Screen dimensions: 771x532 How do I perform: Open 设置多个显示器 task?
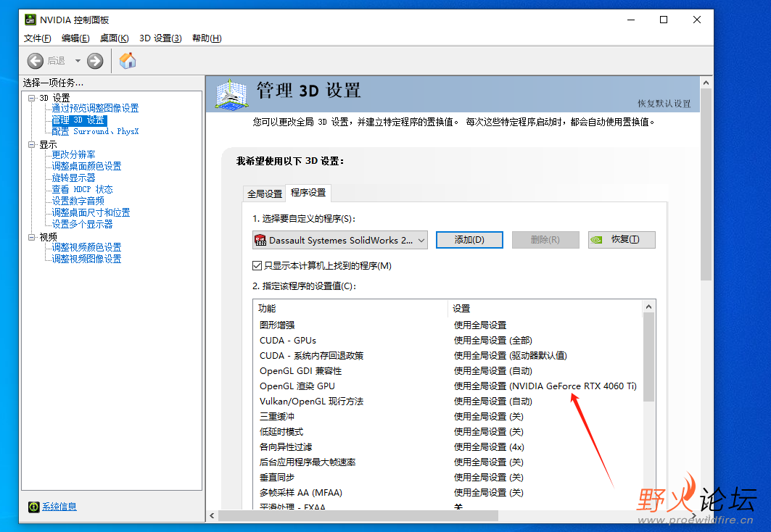point(83,224)
